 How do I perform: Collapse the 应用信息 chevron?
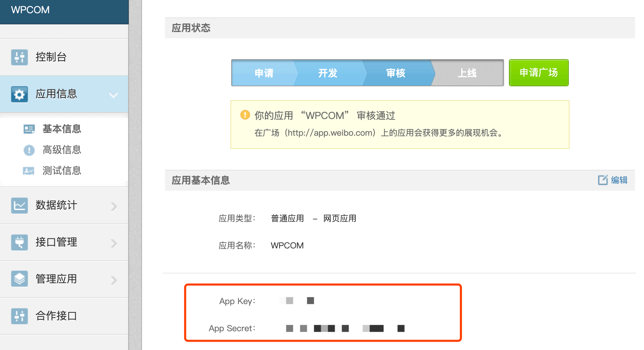113,95
